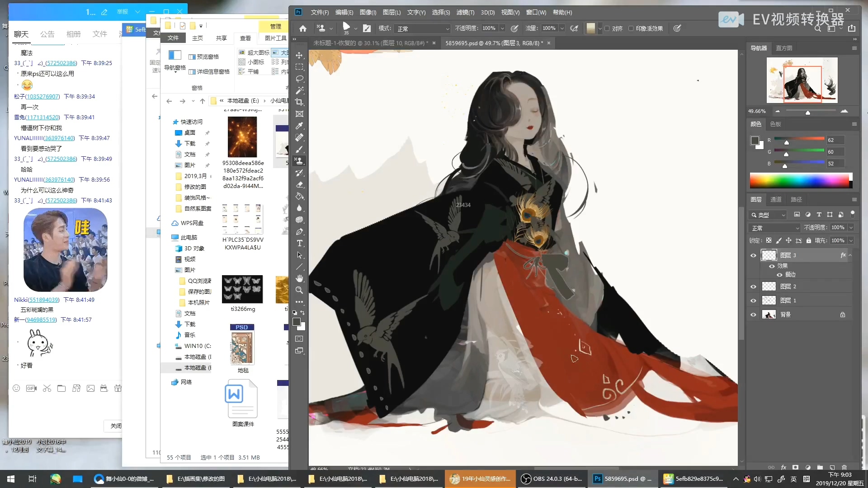Screen dimensions: 868x488
Task: Select the Blur tool
Action: (x=299, y=208)
